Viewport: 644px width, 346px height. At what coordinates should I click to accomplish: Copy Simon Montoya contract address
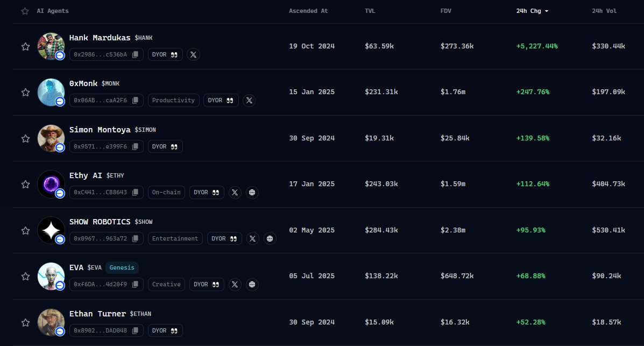coord(136,146)
